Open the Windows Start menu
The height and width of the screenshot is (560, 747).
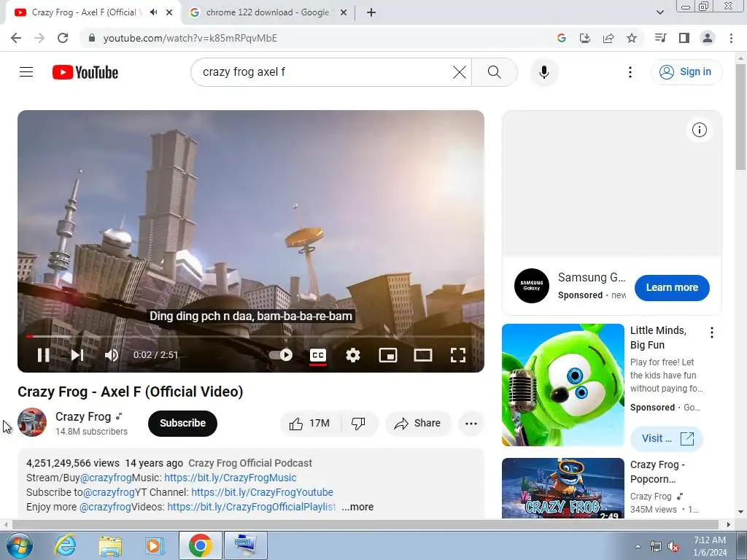[x=20, y=545]
